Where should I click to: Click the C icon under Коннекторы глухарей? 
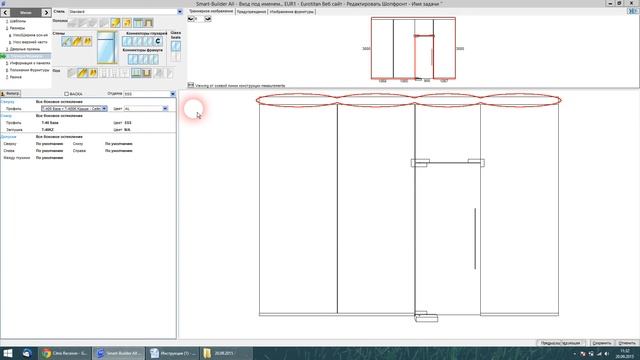[158, 41]
